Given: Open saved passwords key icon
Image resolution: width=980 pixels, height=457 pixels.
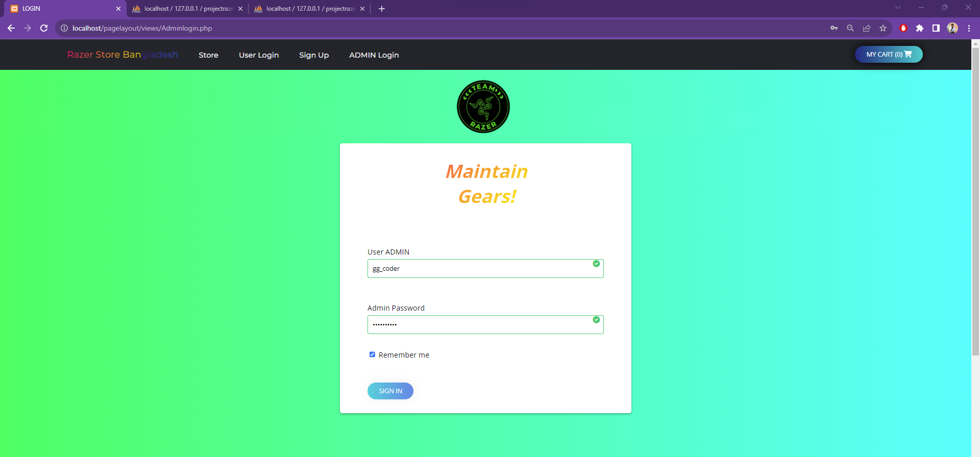Looking at the screenshot, I should pos(834,28).
